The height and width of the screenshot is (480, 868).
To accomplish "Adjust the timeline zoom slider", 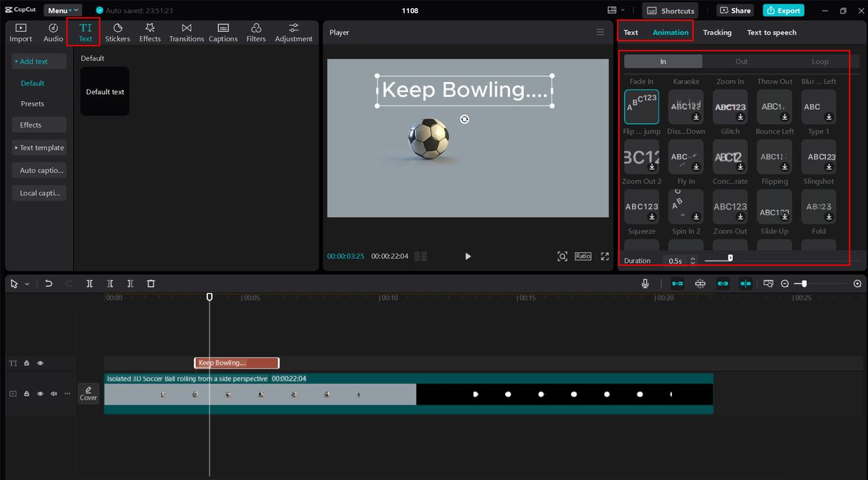I will pos(804,283).
